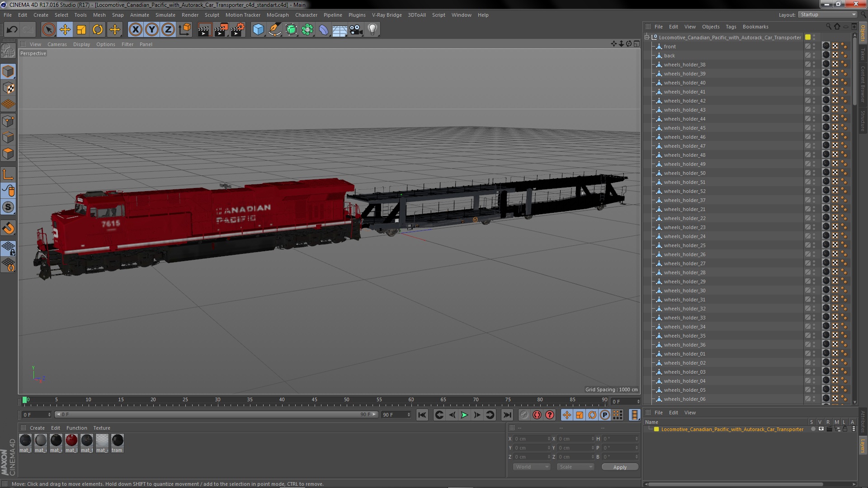The height and width of the screenshot is (488, 868).
Task: Click the Play forward button
Action: click(x=464, y=414)
